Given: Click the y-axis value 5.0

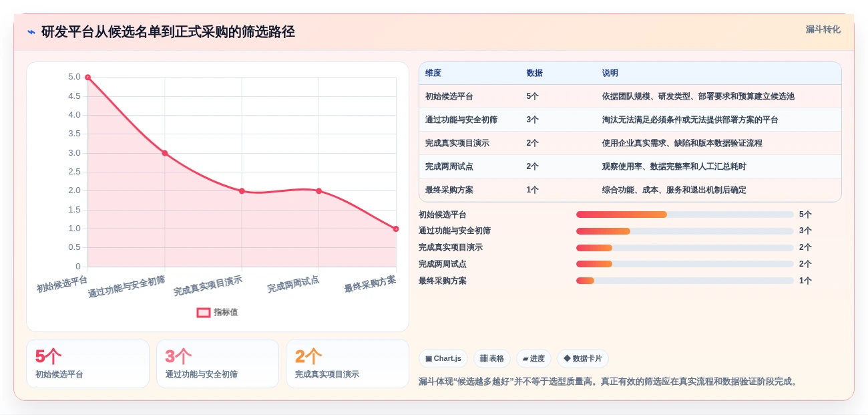Looking at the screenshot, I should pos(74,77).
